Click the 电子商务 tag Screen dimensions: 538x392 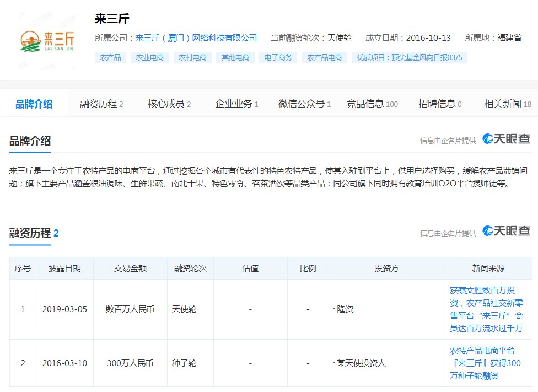[278, 57]
